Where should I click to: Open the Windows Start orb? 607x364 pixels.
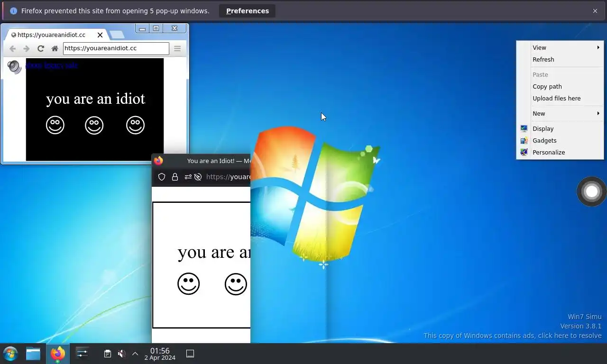click(10, 354)
